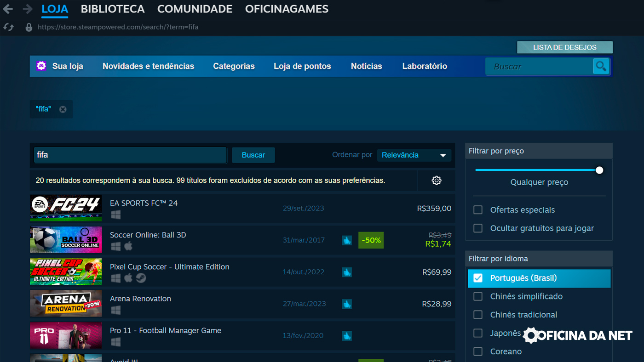Click Apple icon under Soccer Online: Ball 3D

128,246
